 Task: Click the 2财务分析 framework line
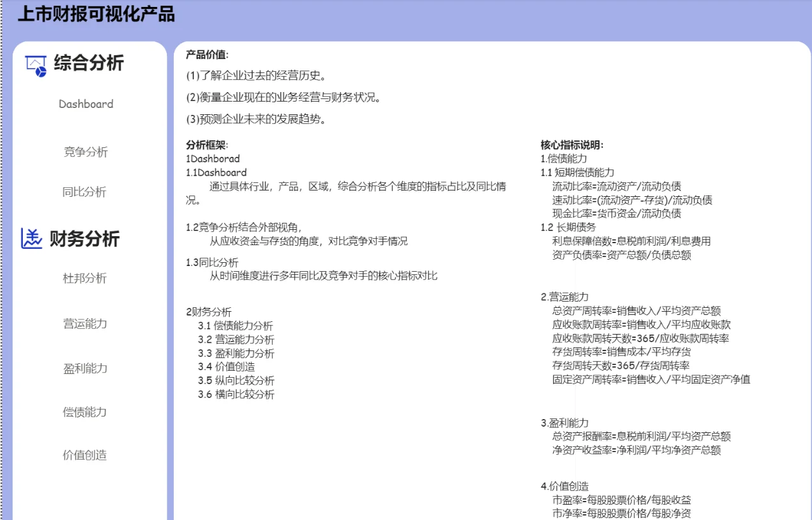tap(209, 312)
